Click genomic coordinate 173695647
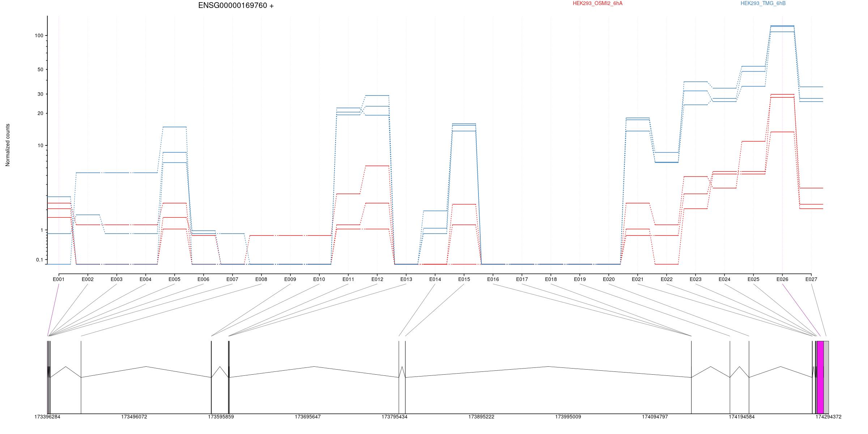The image size is (868, 434). click(308, 417)
